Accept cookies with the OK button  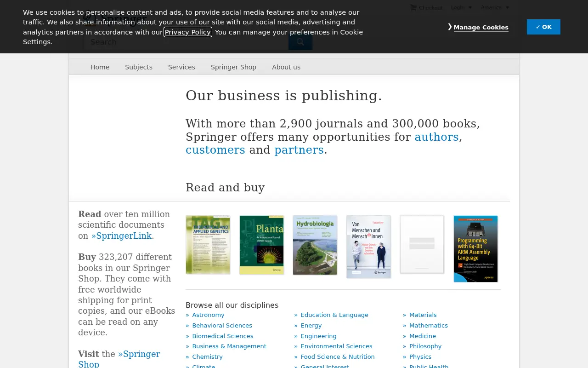(543, 27)
